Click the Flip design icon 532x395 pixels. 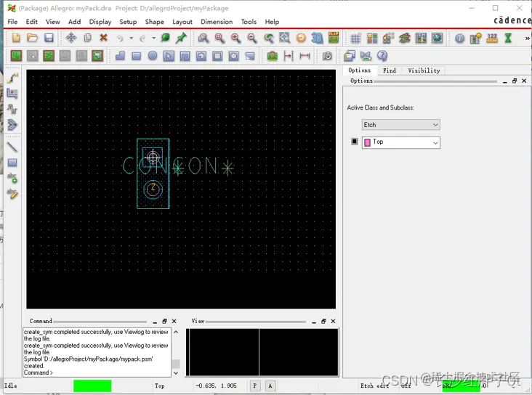pos(334,38)
